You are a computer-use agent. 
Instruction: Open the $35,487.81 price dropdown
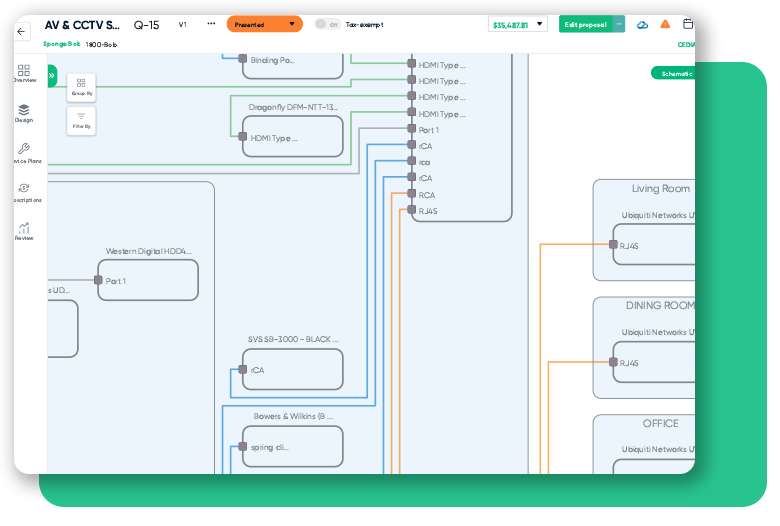[x=517, y=24]
